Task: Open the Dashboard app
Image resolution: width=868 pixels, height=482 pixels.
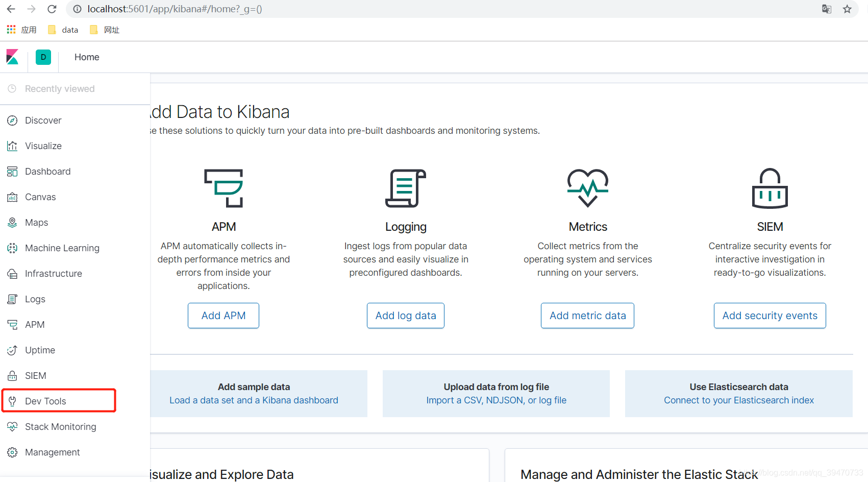Action: (47, 171)
